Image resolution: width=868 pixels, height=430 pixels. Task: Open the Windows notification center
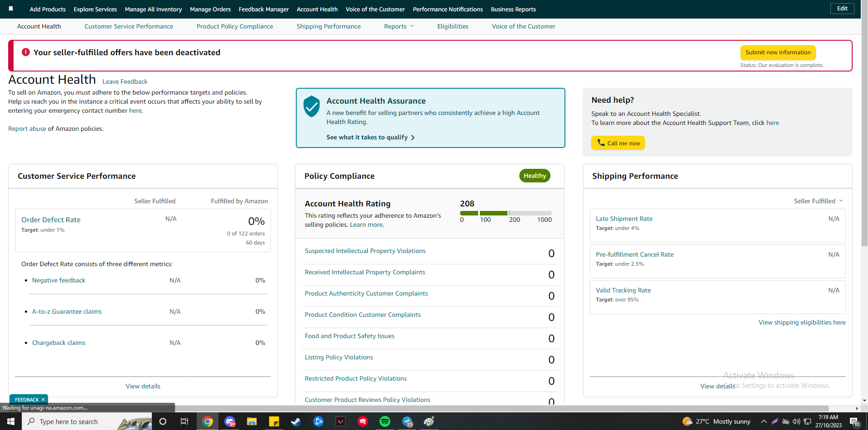[x=855, y=422]
